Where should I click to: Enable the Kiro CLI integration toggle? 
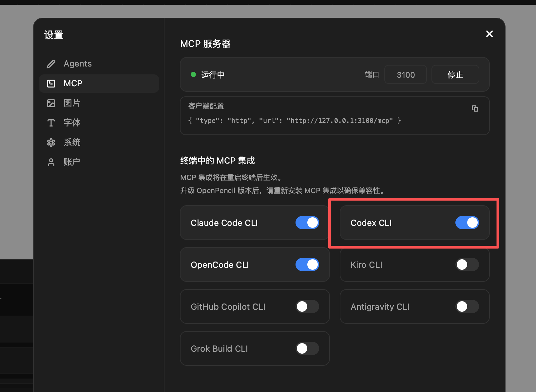click(467, 265)
